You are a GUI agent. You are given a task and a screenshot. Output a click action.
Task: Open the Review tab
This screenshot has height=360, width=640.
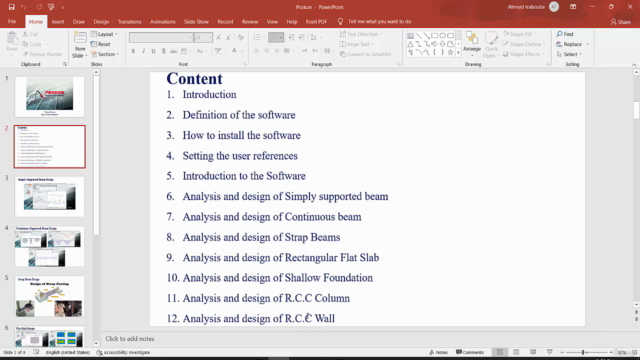250,22
